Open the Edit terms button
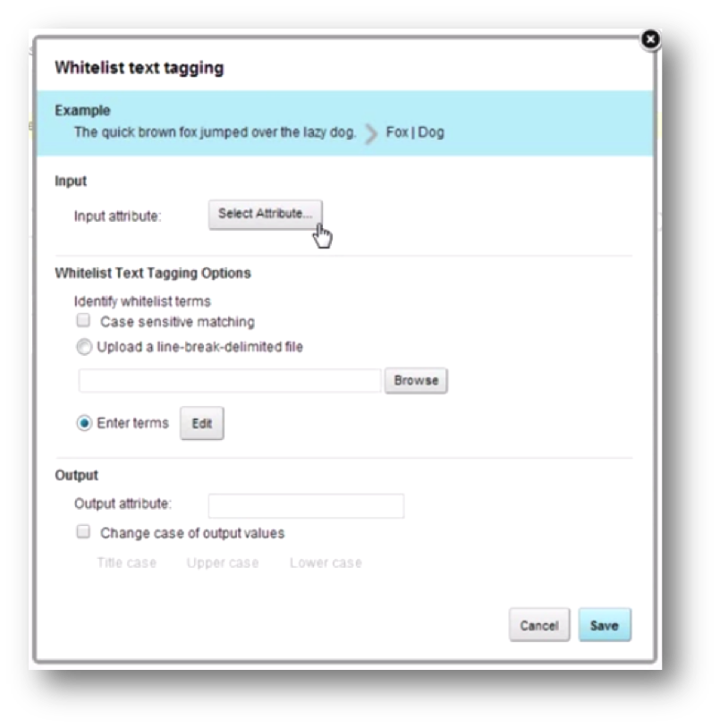 pos(202,423)
